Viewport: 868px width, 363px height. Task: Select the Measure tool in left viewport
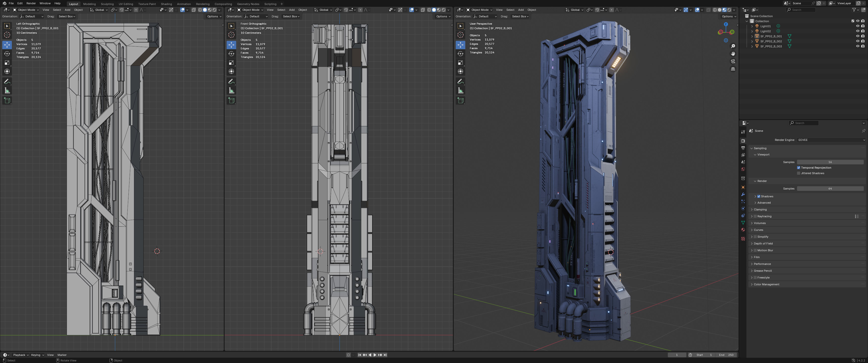point(7,90)
